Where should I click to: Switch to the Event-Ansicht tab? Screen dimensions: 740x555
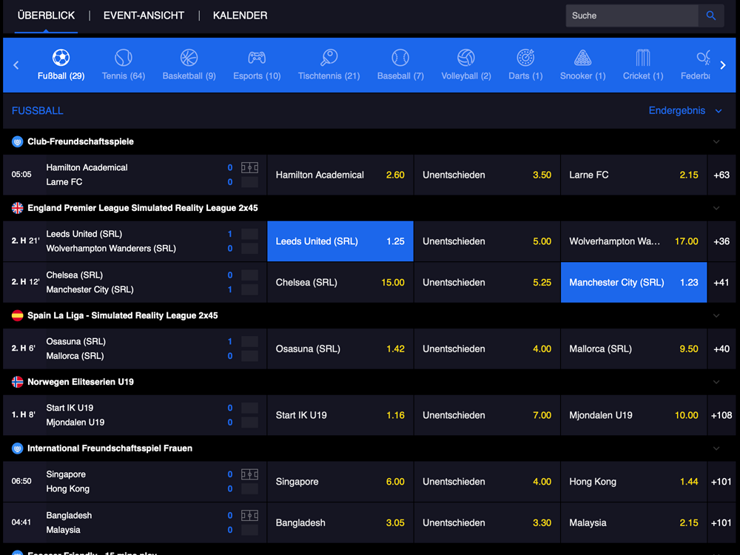143,16
